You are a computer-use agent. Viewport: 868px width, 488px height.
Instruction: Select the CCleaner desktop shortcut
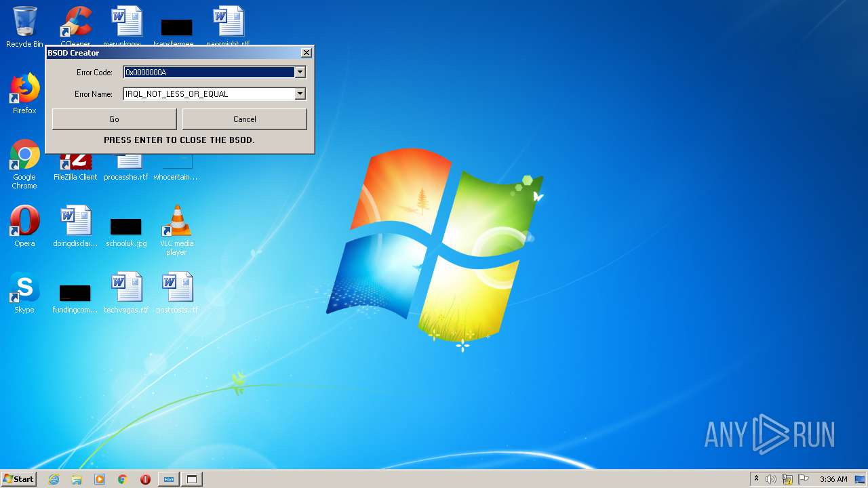pyautogui.click(x=75, y=25)
